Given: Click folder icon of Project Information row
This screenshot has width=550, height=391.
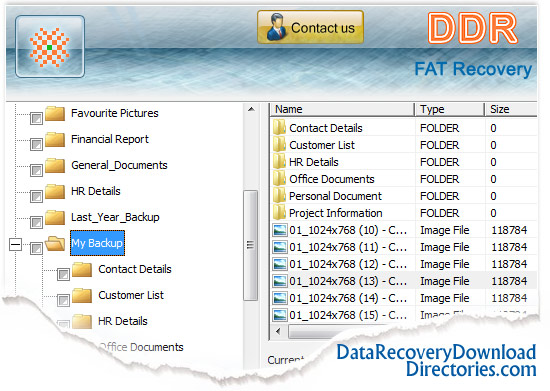Looking at the screenshot, I should [x=279, y=213].
